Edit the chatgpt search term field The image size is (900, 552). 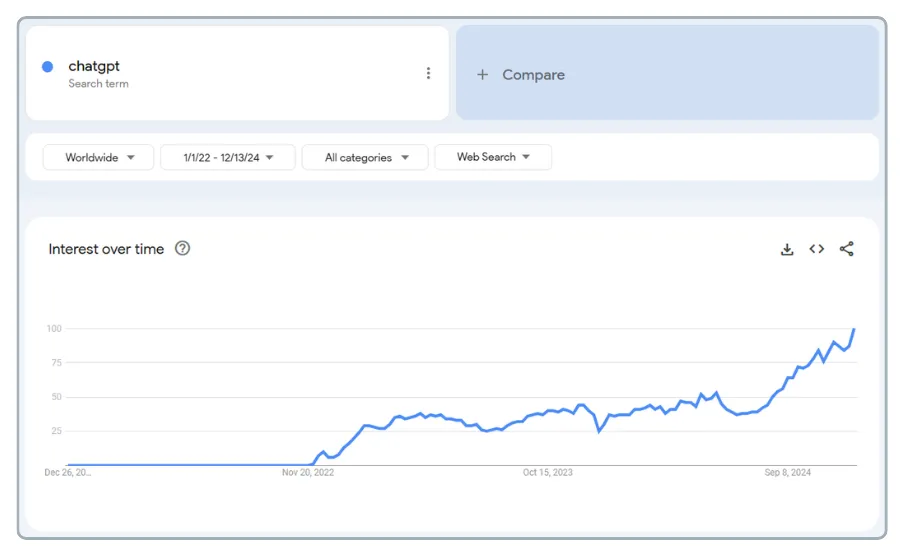click(94, 66)
